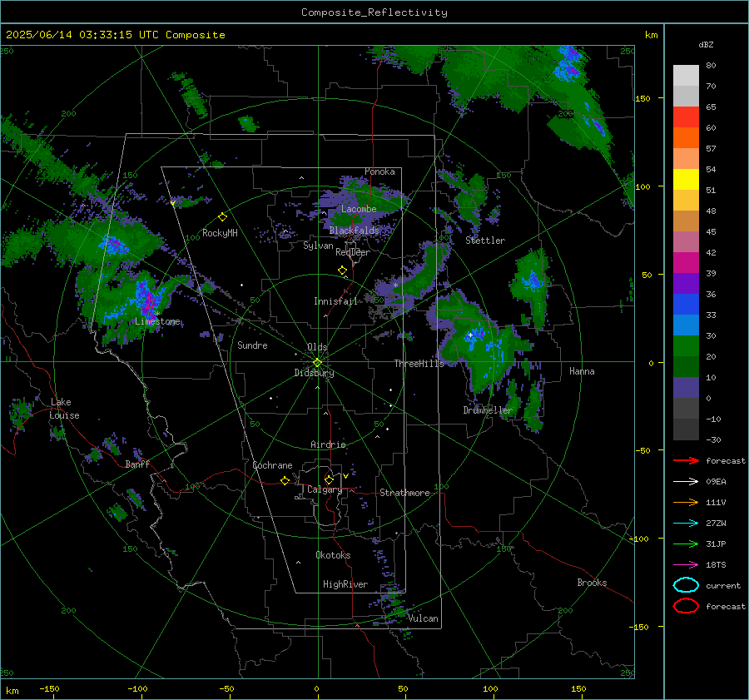
Task: Click the purple 39 dBZ color swatch
Action: tap(686, 284)
